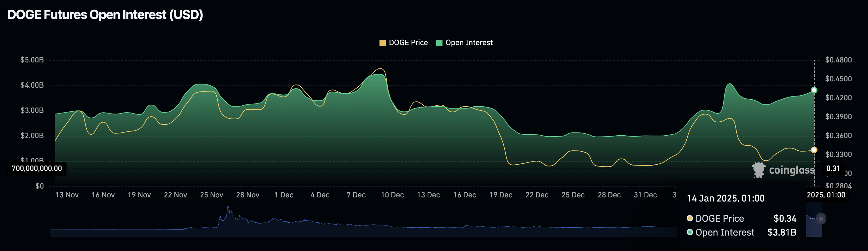The height and width of the screenshot is (251, 868).
Task: Click the $0 left axis label
Action: [x=39, y=186]
